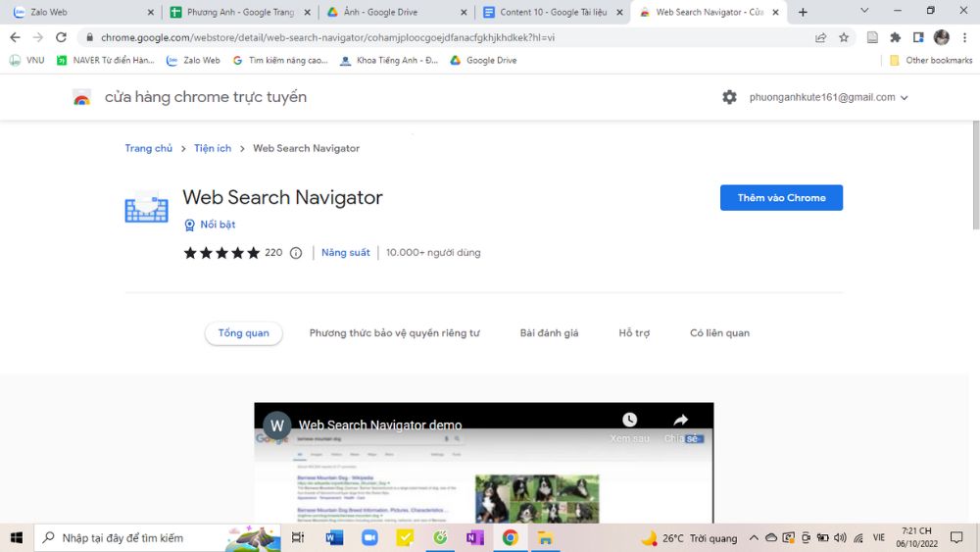Open the Google Drive bookmark
The height and width of the screenshot is (552, 980).
tap(483, 60)
